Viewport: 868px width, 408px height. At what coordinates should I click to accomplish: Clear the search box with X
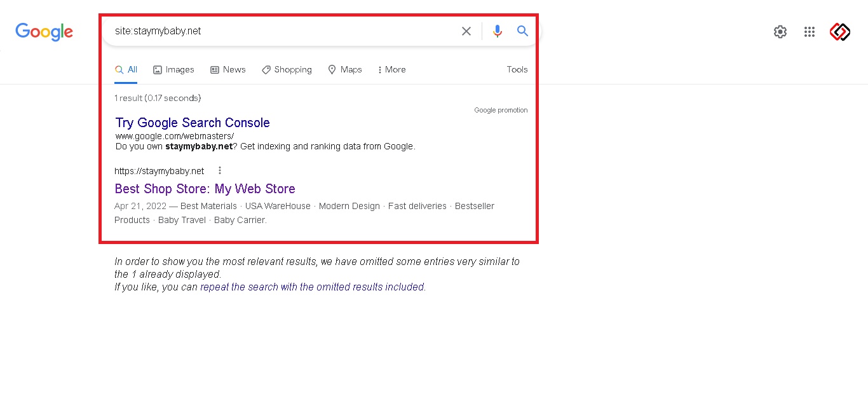(466, 31)
